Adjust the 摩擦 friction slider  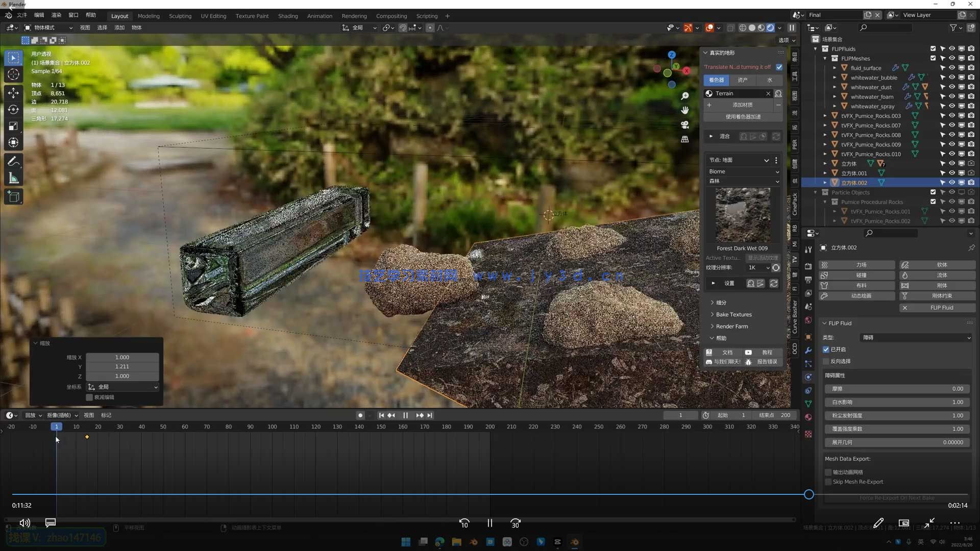pos(897,389)
